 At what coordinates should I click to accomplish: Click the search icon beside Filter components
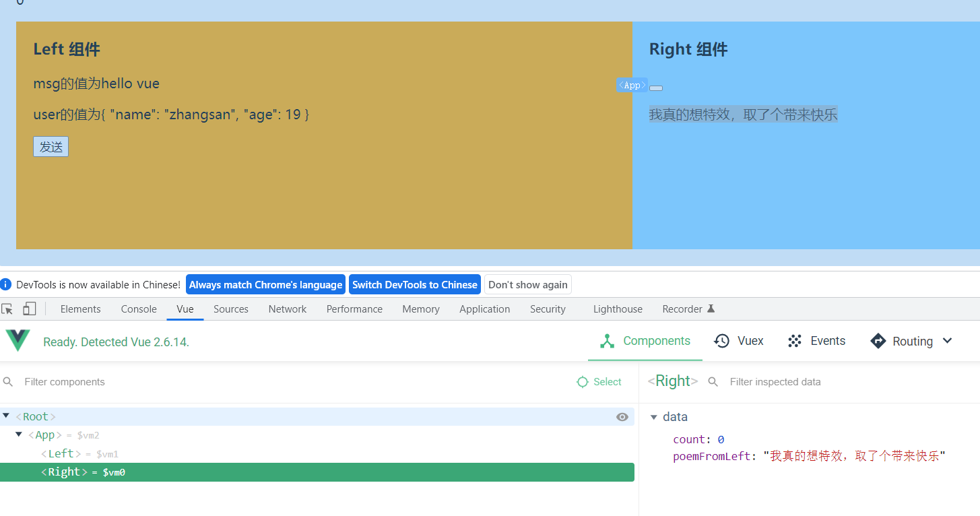tap(9, 382)
